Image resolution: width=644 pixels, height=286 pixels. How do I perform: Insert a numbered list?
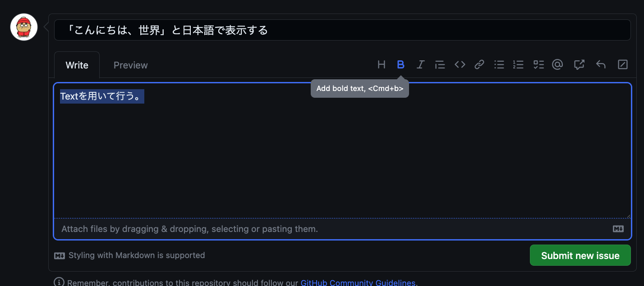518,64
